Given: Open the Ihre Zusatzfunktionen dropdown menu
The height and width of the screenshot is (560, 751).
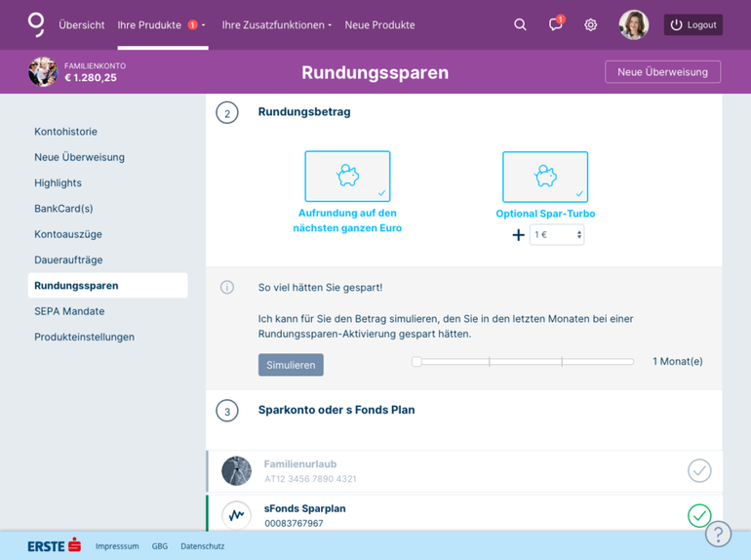Looking at the screenshot, I should click(x=276, y=25).
